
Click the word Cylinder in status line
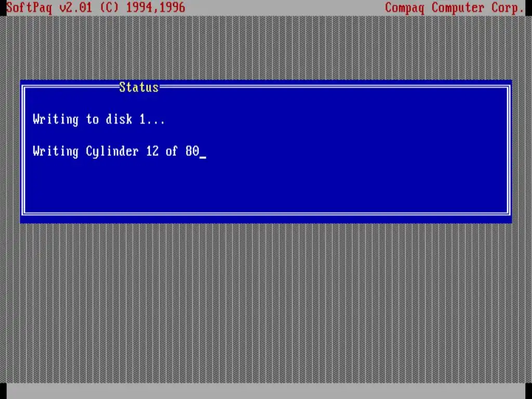tap(112, 151)
